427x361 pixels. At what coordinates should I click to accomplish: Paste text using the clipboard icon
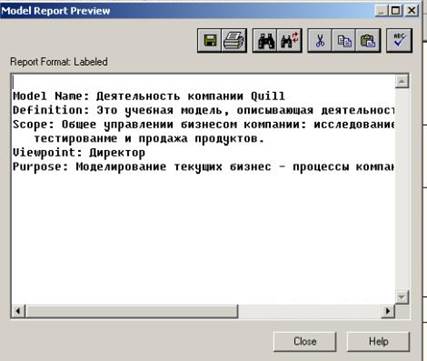click(368, 41)
